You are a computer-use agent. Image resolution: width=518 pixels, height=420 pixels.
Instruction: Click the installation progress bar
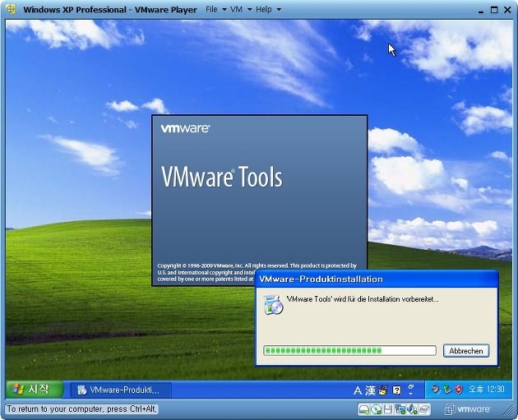pyautogui.click(x=349, y=350)
